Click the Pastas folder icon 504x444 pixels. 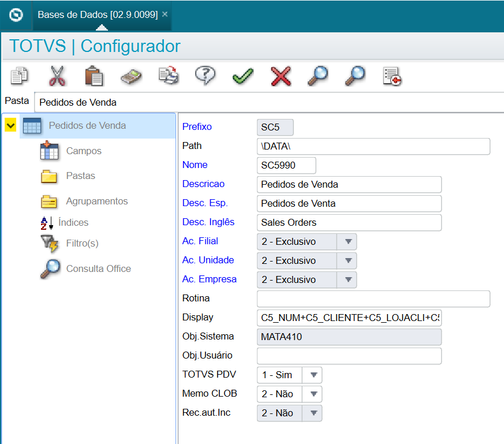[49, 176]
